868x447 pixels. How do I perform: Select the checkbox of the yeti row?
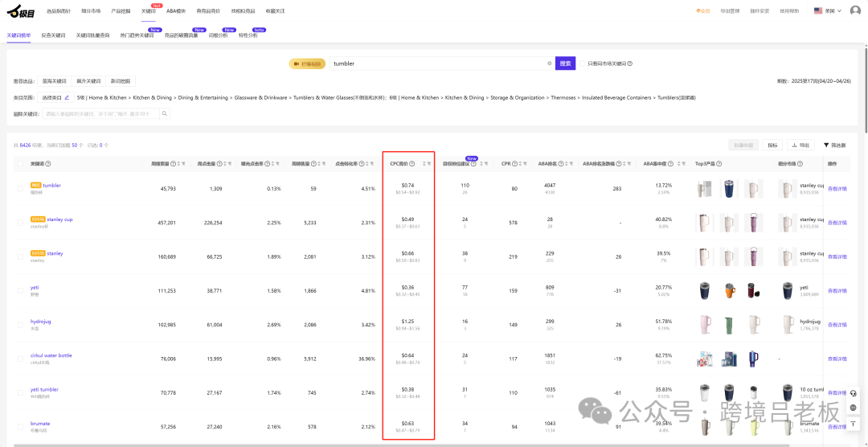pyautogui.click(x=20, y=291)
